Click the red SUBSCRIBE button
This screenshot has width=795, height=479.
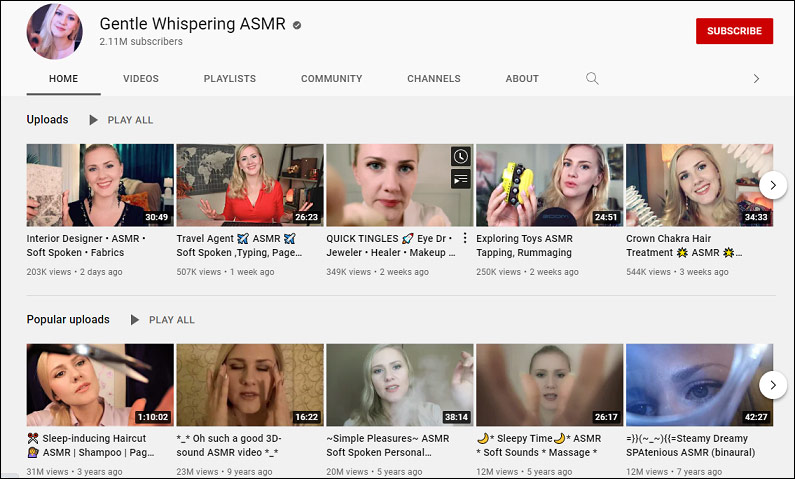tap(734, 31)
